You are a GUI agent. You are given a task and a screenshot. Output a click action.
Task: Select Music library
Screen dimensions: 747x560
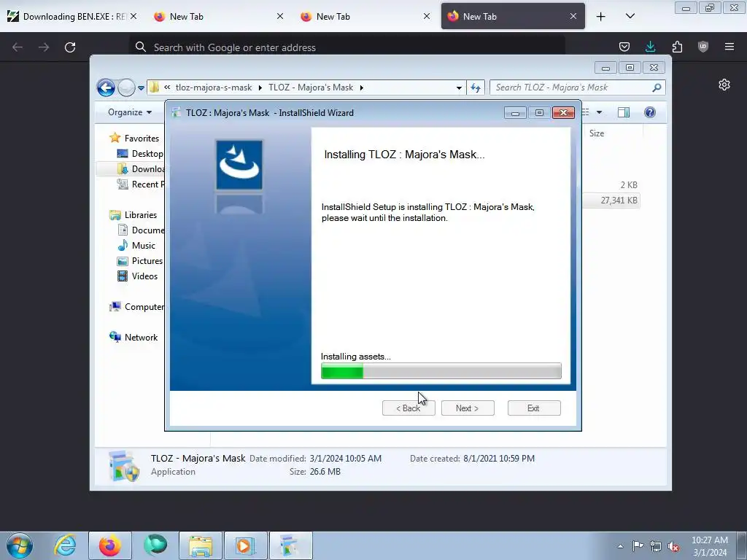coord(136,245)
